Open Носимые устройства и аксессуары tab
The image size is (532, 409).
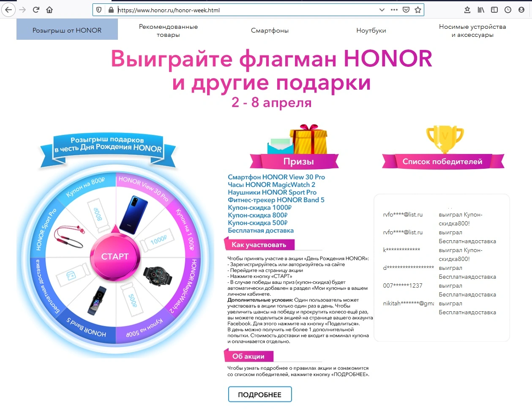tap(472, 30)
